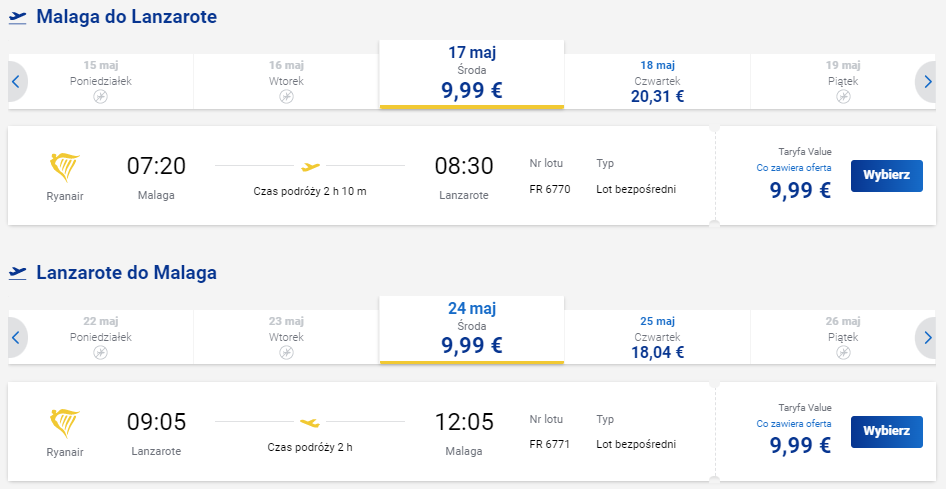Click Ryanair harp logo on flight FR 6770
This screenshot has height=489, width=946.
point(65,168)
